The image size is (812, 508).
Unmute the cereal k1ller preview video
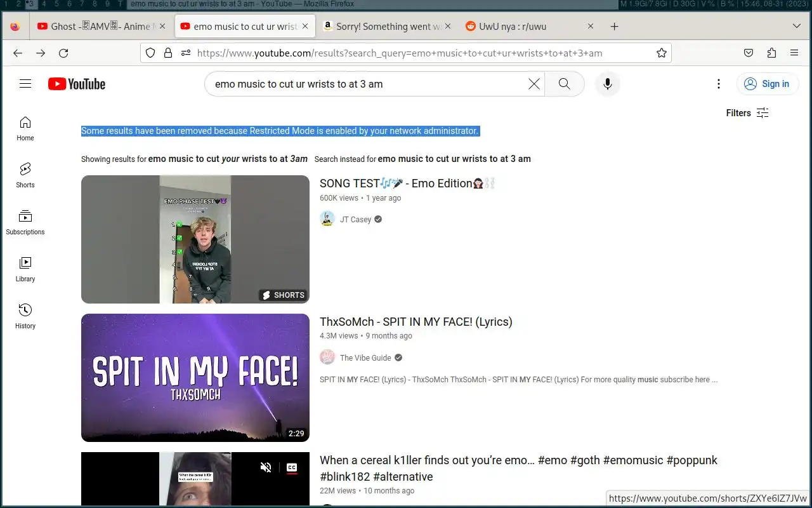coord(266,467)
